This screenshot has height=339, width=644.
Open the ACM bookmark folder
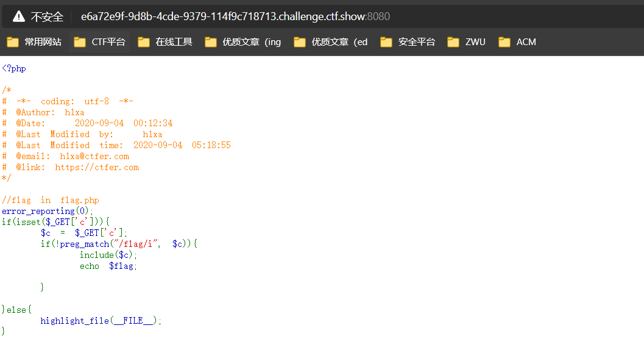click(517, 42)
